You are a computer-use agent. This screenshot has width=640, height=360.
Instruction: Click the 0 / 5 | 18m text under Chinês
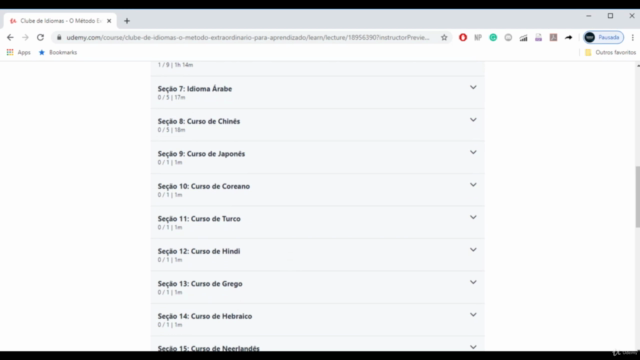(x=171, y=130)
